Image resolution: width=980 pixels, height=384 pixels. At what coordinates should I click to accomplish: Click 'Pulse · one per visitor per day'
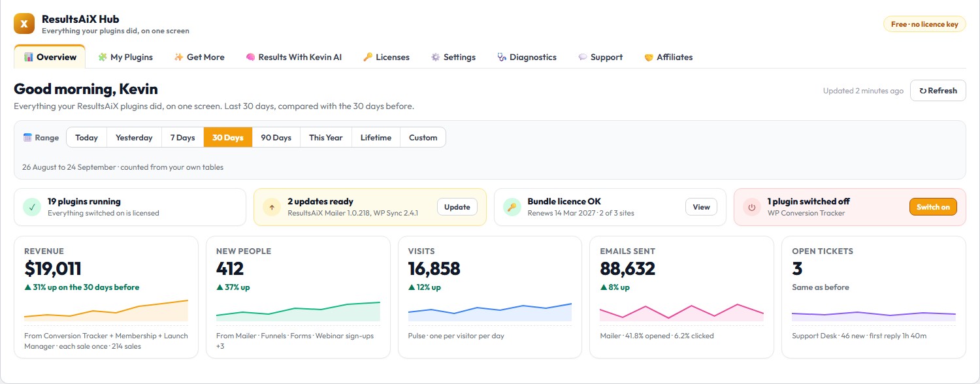456,336
